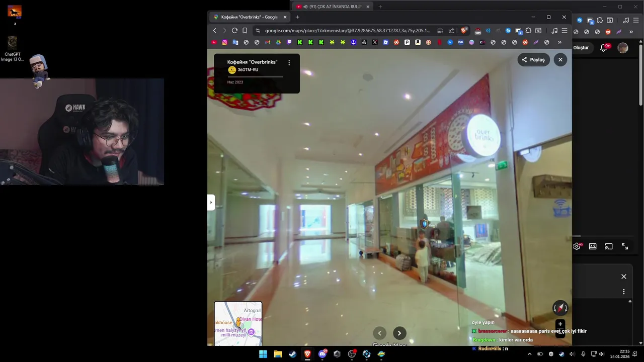Expand the Maps side panel arrow
This screenshot has height=362, width=644.
coord(211,203)
